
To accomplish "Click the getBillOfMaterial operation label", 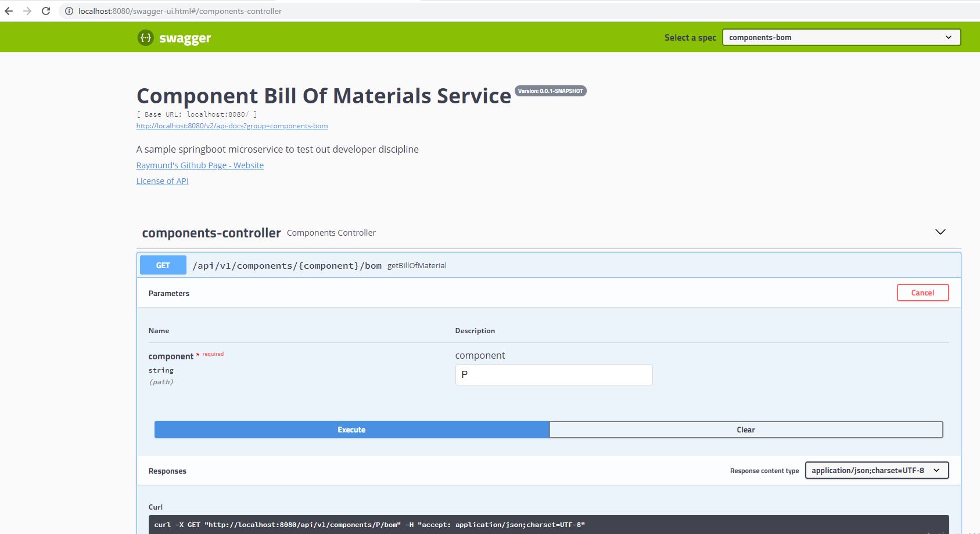I will (417, 266).
